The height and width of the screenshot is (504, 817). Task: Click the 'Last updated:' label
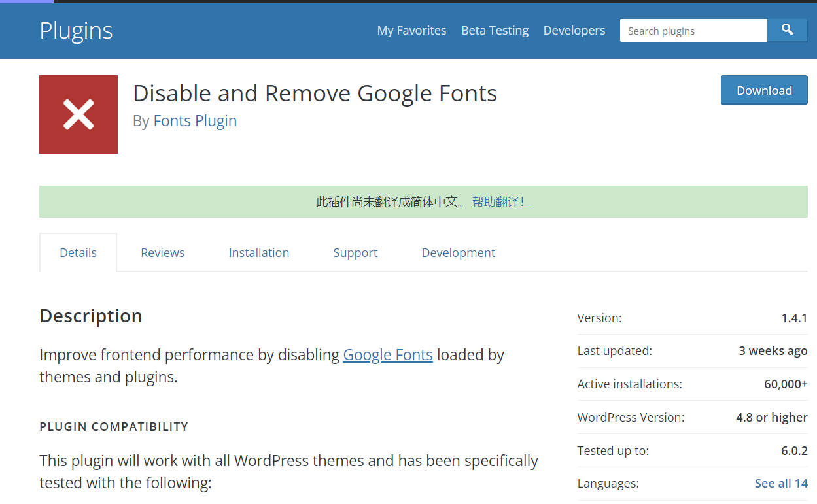click(x=614, y=351)
